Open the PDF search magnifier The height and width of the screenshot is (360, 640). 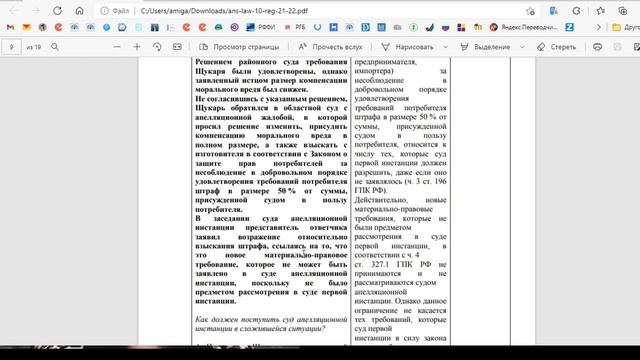pyautogui.click(x=55, y=47)
